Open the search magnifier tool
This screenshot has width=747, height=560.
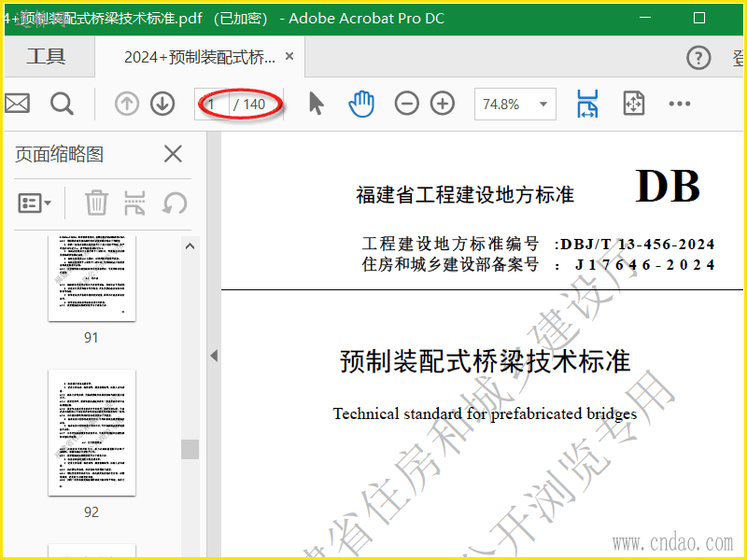62,104
